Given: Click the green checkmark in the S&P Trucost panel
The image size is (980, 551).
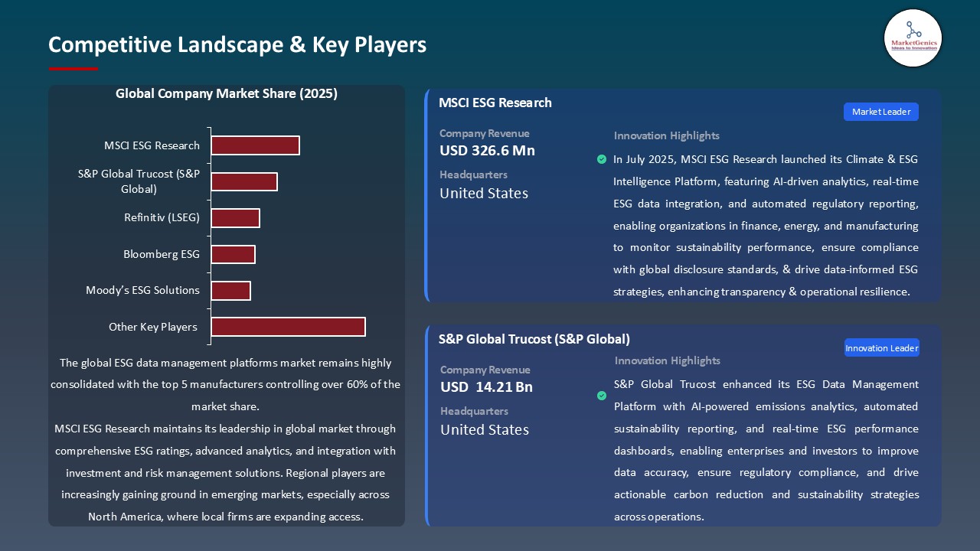Looking at the screenshot, I should (x=602, y=396).
